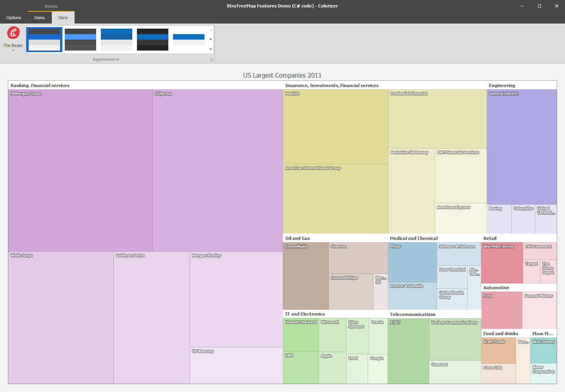The image size is (565, 392).
Task: Click the skin gallery scroll-down arrow
Action: pos(211,39)
